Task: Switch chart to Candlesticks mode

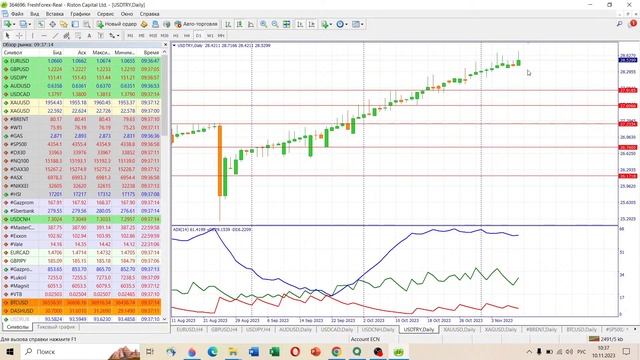Action: click(x=240, y=24)
